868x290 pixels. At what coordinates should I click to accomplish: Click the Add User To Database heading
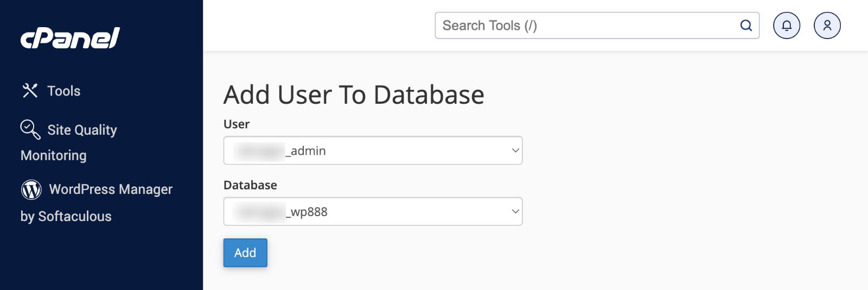pos(354,95)
